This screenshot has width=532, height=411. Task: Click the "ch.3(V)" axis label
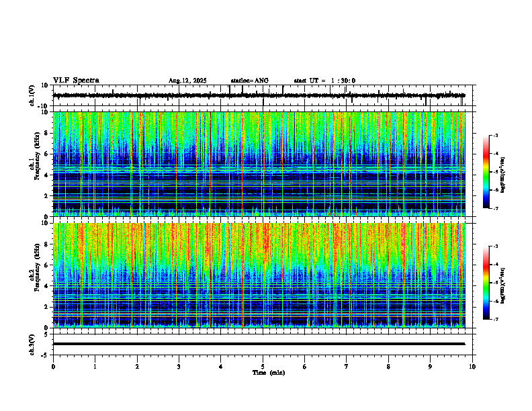tap(32, 345)
